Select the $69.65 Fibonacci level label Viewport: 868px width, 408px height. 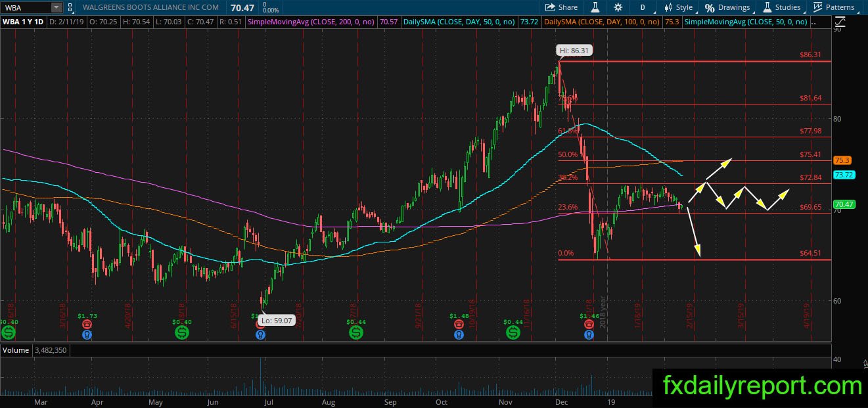(x=810, y=207)
